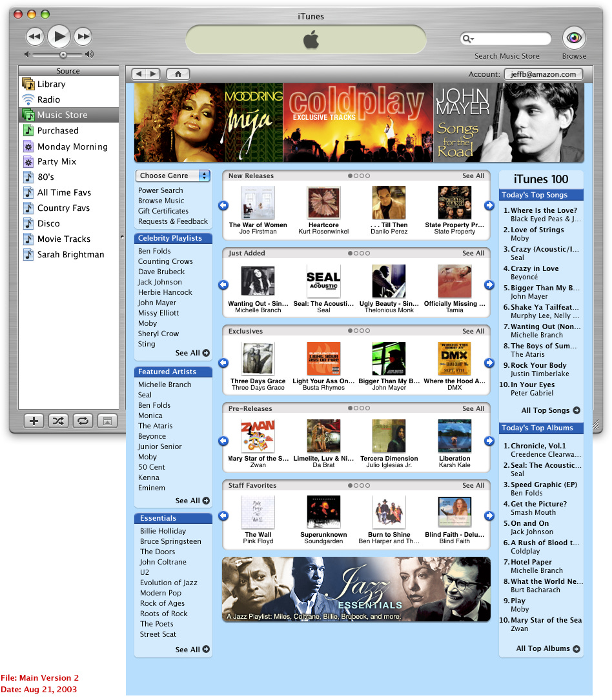Screen dimensions: 612x700
Task: Add a new playlist with plus button
Action: coord(34,421)
